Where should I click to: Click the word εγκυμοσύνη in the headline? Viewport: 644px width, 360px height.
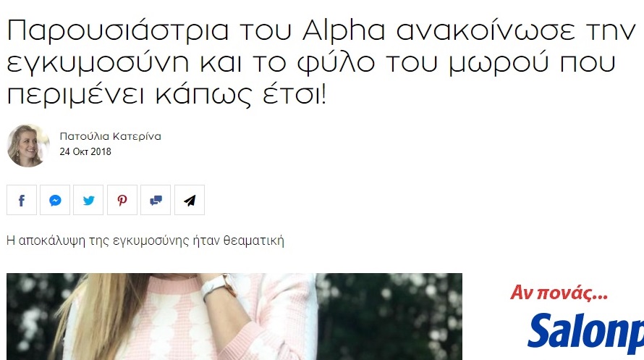tap(98, 64)
